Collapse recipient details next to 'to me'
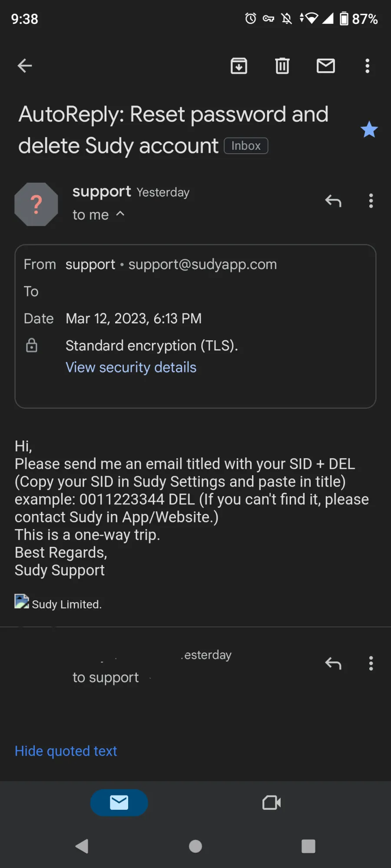 coord(120,214)
